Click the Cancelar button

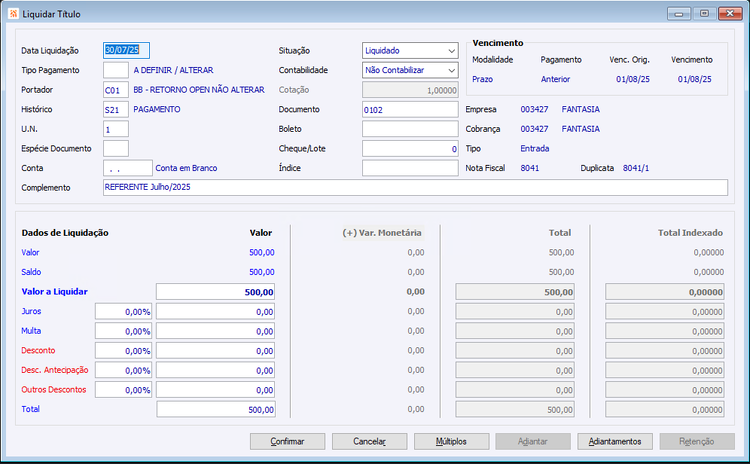click(369, 442)
